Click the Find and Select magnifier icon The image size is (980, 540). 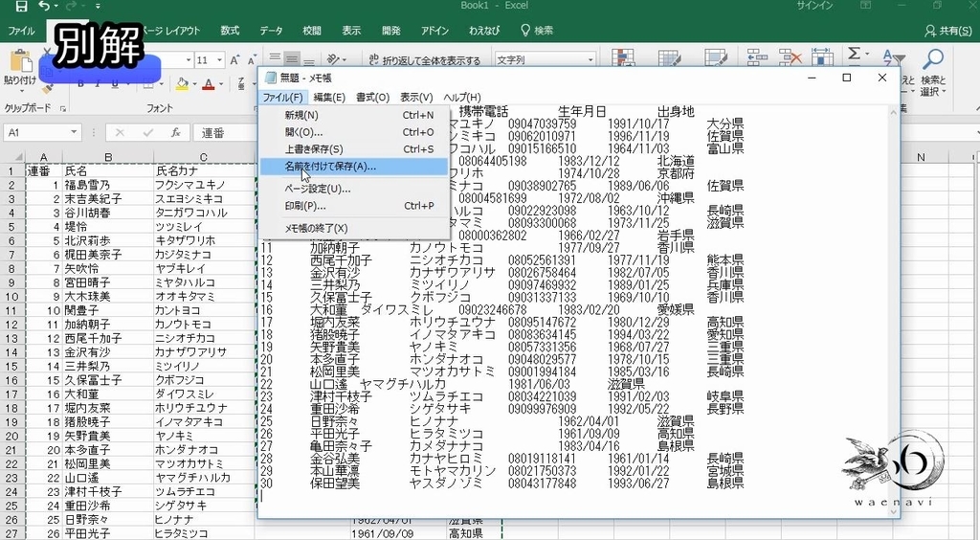[x=933, y=59]
